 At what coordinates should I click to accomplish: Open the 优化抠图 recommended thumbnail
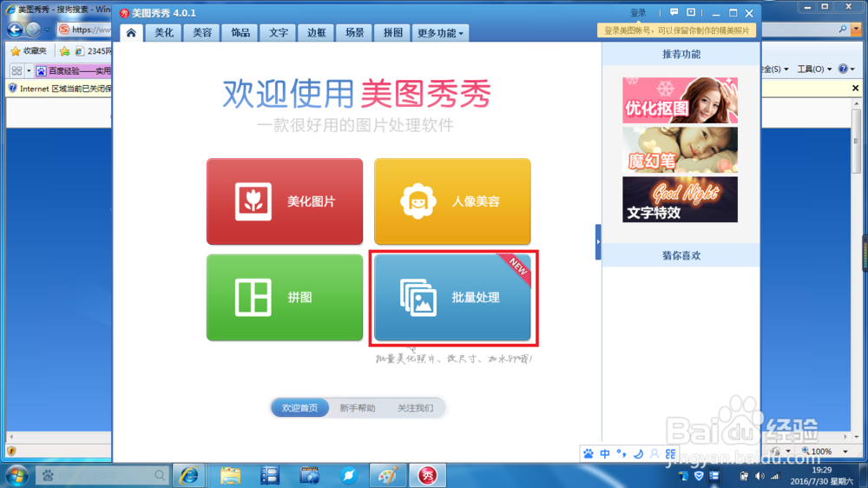pyautogui.click(x=680, y=100)
